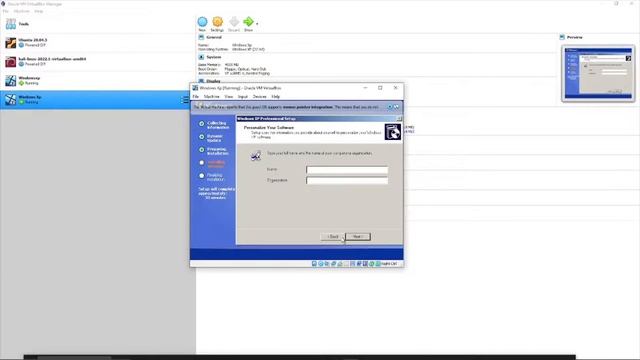Click into the Name input field
Viewport: 640px width, 360px height.
coord(347,170)
